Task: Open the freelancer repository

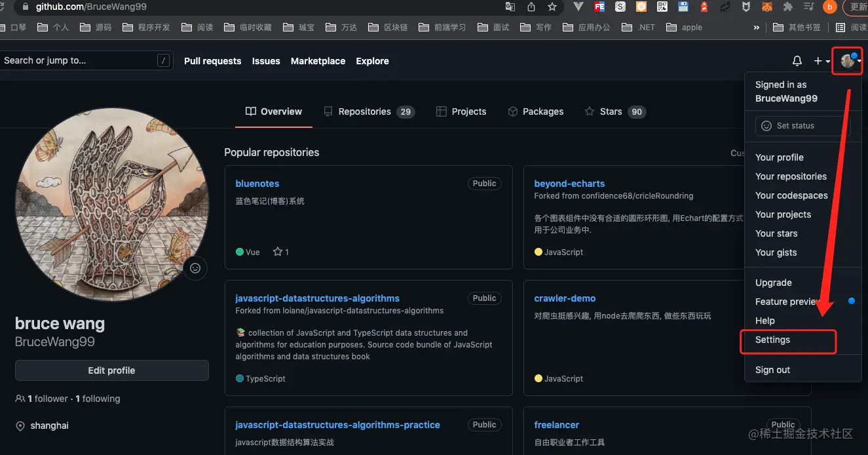Action: (x=557, y=425)
